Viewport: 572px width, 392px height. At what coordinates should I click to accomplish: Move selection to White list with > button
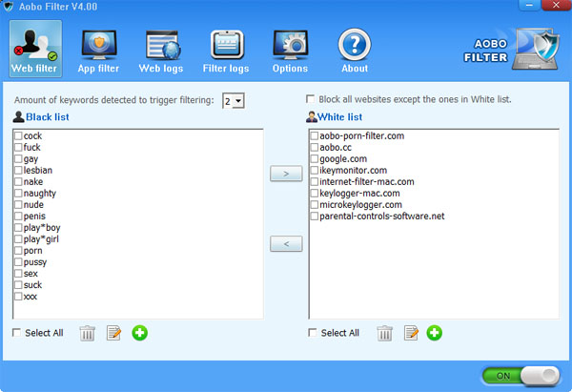tap(286, 175)
